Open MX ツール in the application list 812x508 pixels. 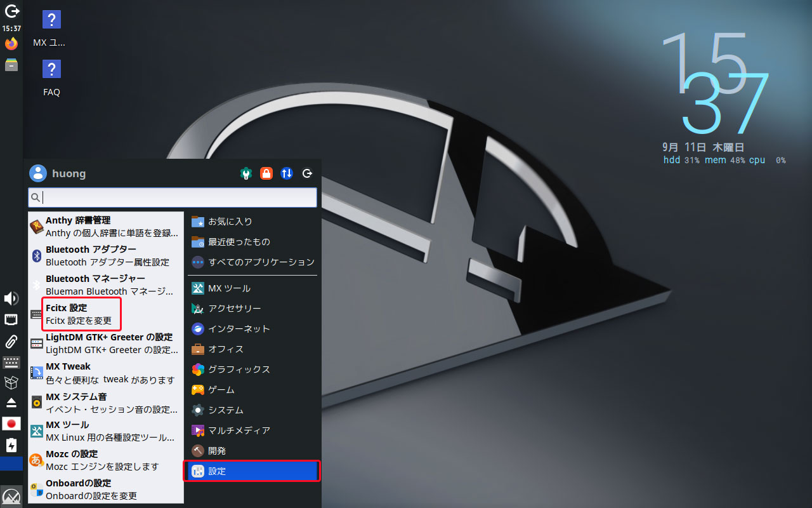(x=106, y=431)
